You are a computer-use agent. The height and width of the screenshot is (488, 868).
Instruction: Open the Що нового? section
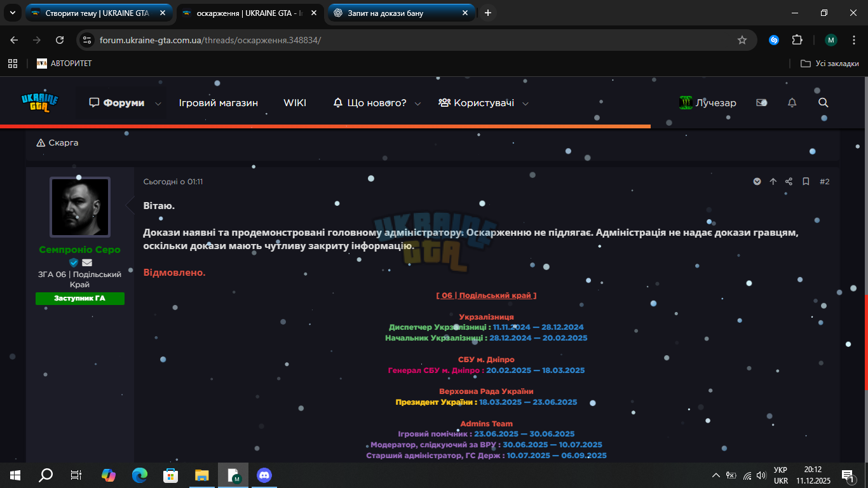coord(370,103)
